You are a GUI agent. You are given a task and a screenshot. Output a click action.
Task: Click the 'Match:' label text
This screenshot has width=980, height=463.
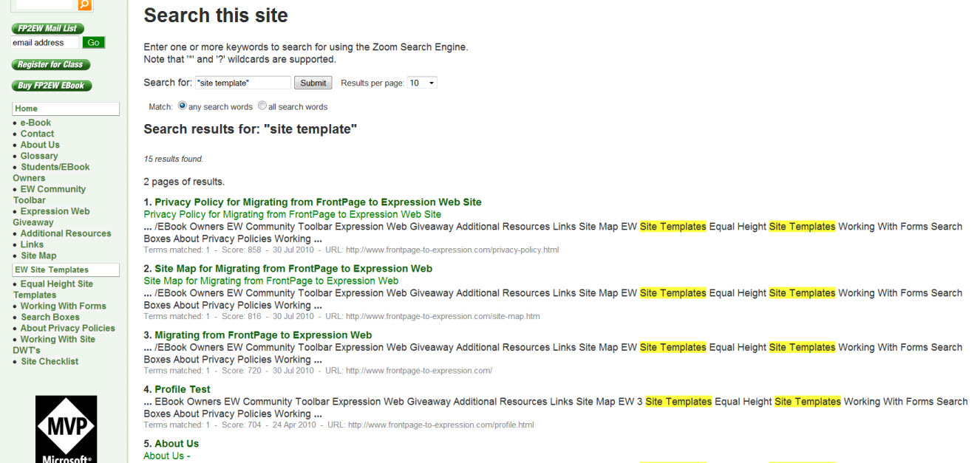(160, 106)
